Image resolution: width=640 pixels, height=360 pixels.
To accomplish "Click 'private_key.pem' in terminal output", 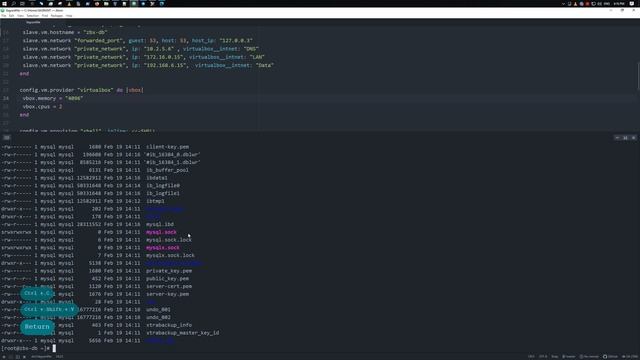I will click(169, 271).
